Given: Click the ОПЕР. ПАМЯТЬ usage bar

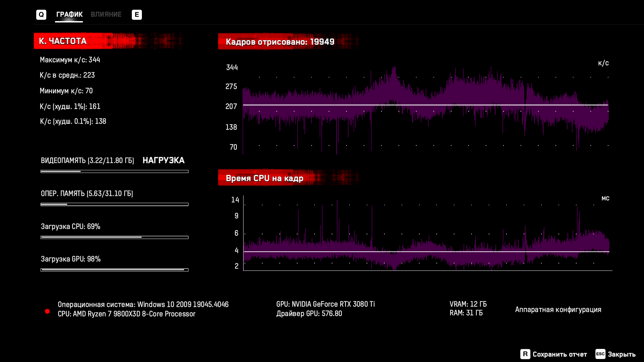Looking at the screenshot, I should (114, 204).
